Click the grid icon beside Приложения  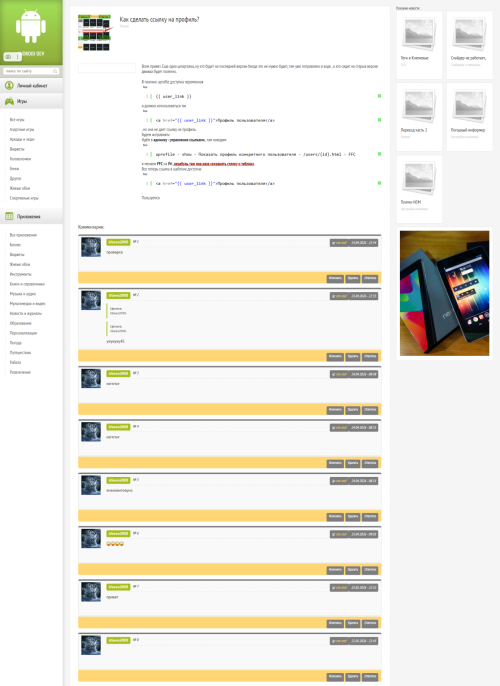pyautogui.click(x=9, y=216)
